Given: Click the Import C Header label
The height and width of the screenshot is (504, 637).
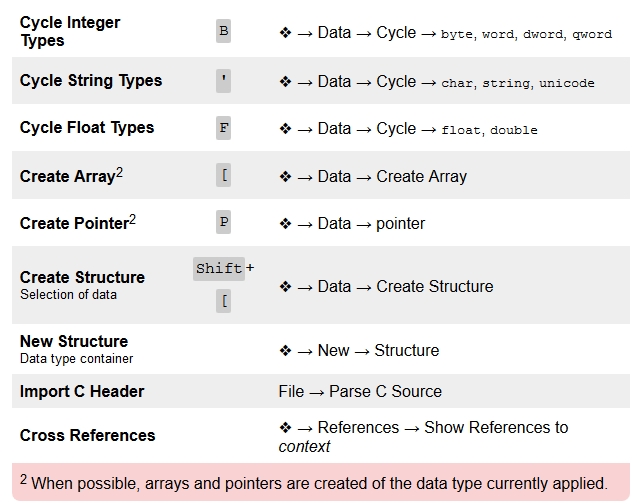Looking at the screenshot, I should pos(82,391).
